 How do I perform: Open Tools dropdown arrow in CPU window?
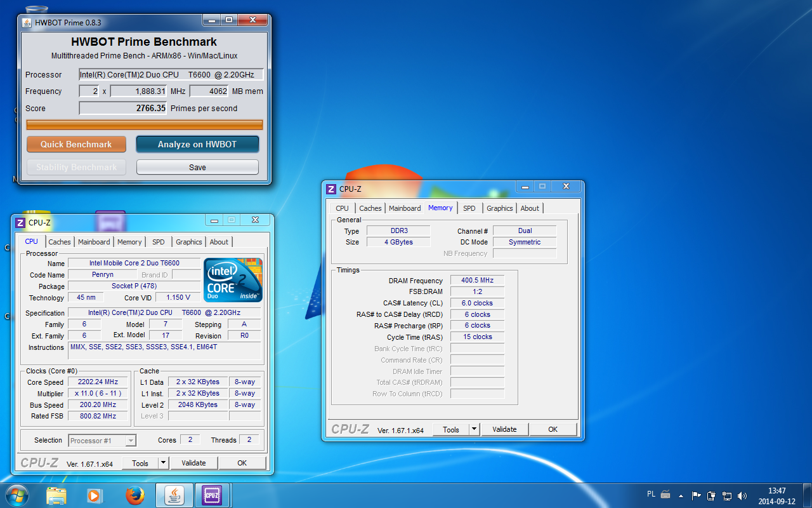164,463
